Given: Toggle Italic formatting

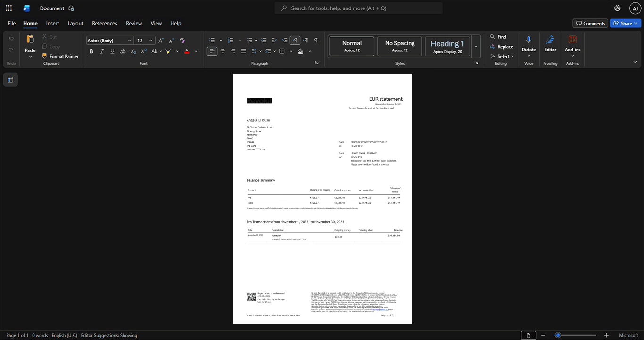Looking at the screenshot, I should pyautogui.click(x=102, y=51).
